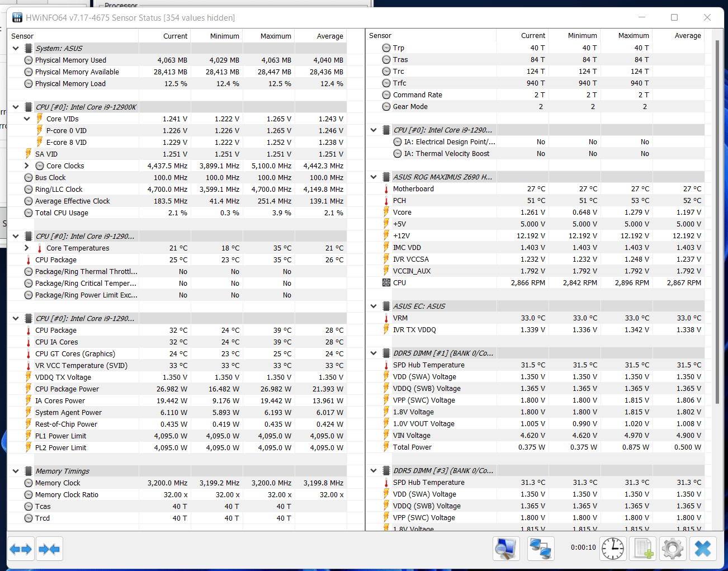Image resolution: width=728 pixels, height=571 pixels.
Task: Click the shrink columns inward arrows button
Action: pyautogui.click(x=49, y=549)
